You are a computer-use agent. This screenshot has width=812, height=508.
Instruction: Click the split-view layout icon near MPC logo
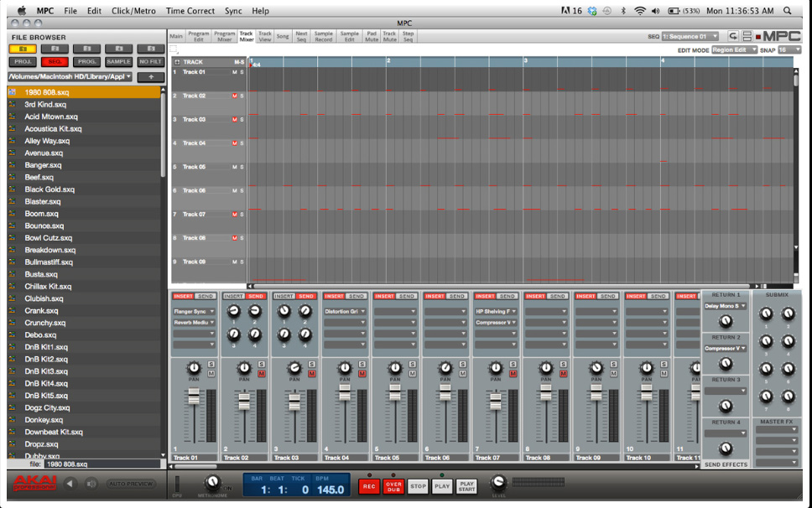point(747,36)
